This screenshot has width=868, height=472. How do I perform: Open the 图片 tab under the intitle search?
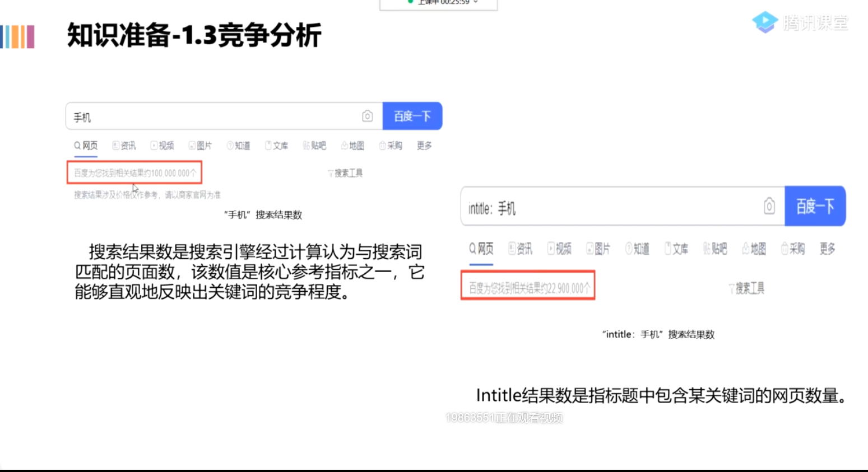(x=598, y=249)
